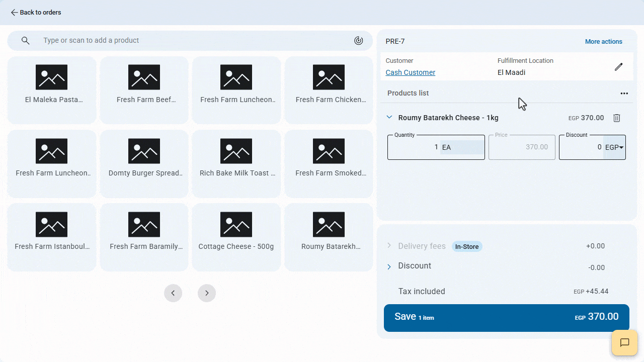The height and width of the screenshot is (362, 644).
Task: Focus the product search field
Action: [x=191, y=41]
